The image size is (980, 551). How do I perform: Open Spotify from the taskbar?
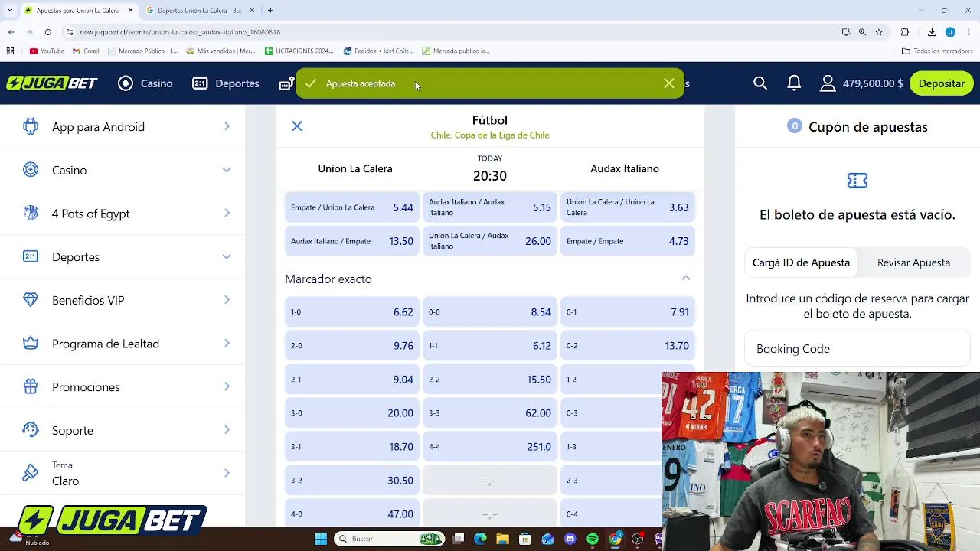pyautogui.click(x=593, y=539)
